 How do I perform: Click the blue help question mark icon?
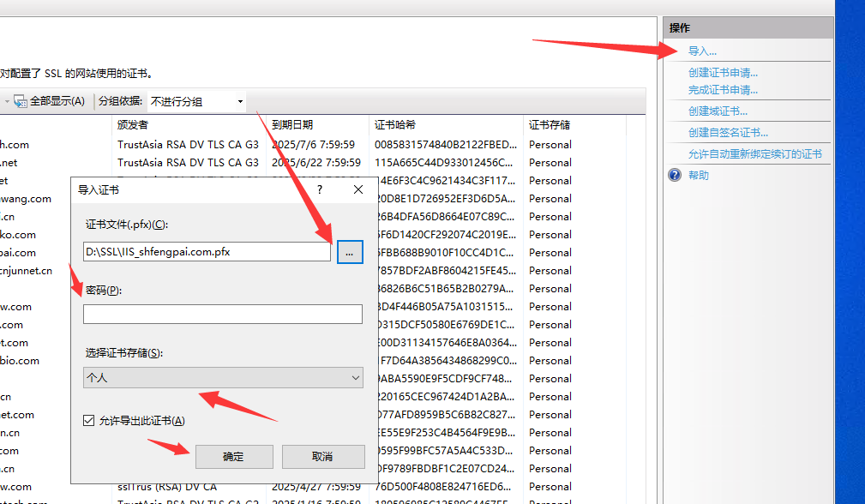[675, 175]
